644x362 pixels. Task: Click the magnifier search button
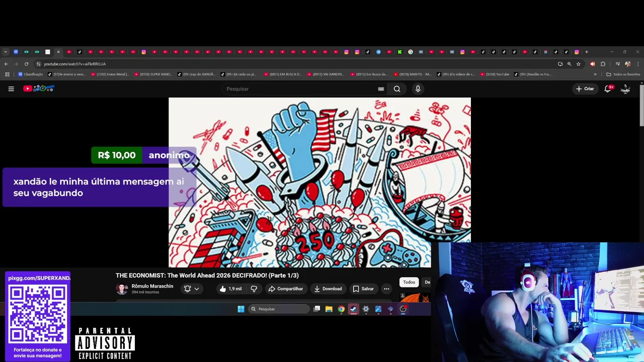397,89
